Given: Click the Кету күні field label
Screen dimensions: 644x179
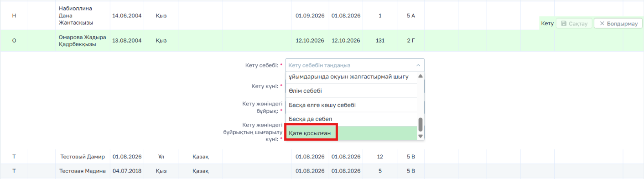Looking at the screenshot, I should 267,86.
